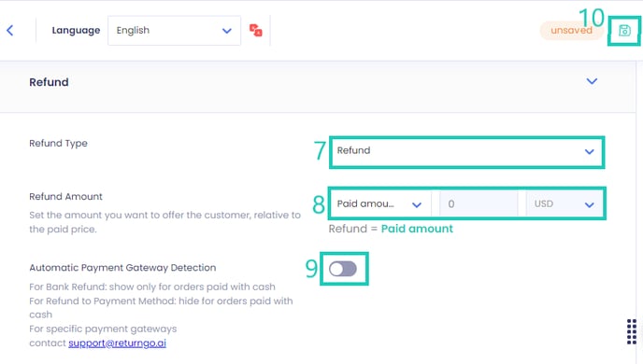
Task: Open the Language dropdown set to English
Action: pyautogui.click(x=174, y=30)
